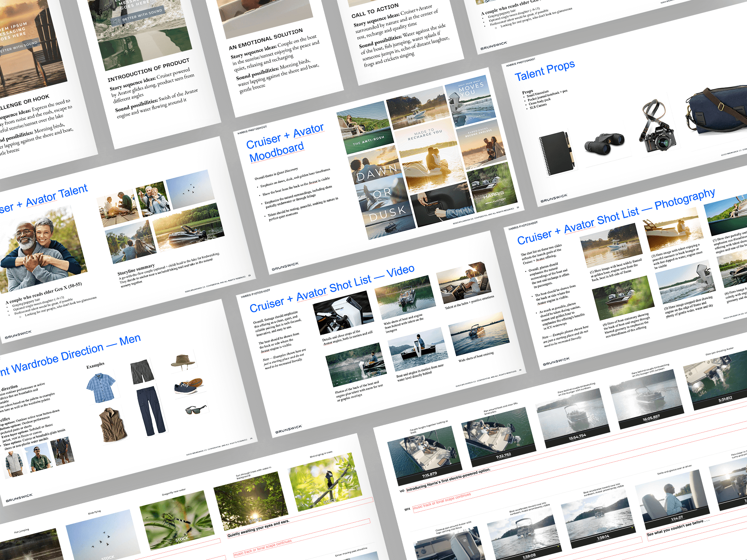Viewport: 747px width, 560px height.
Task: Click 'Introducing Harris's first electric-powered option.' VO line
Action: click(448, 480)
